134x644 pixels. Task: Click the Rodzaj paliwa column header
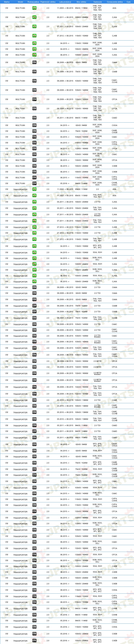coord(33,2)
